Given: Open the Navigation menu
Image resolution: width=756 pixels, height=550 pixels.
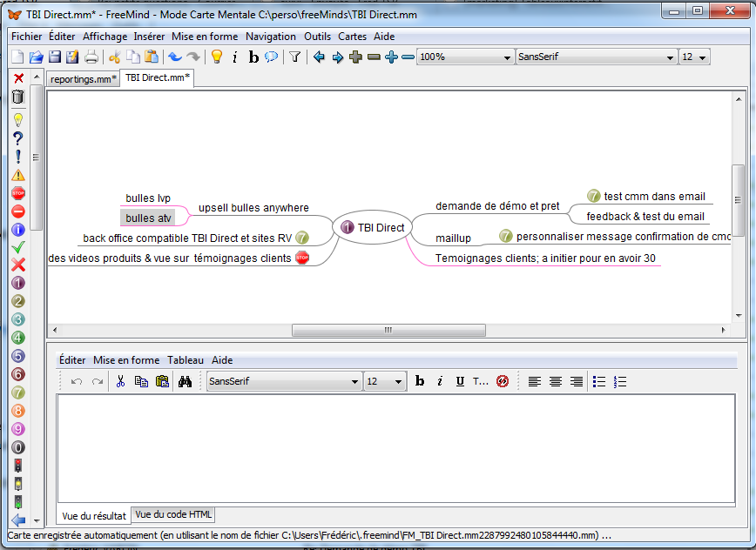Looking at the screenshot, I should (271, 37).
